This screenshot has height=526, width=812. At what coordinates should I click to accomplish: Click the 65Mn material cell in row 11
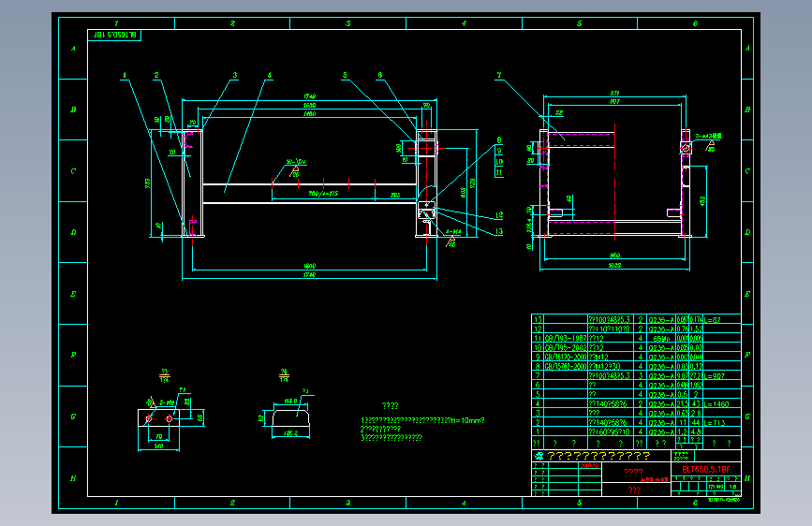[661, 339]
